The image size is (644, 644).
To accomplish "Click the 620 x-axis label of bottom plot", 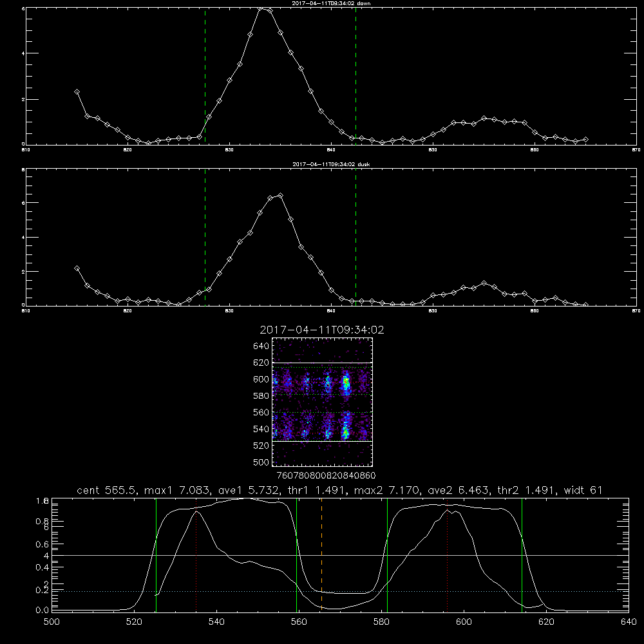I will point(546,622).
